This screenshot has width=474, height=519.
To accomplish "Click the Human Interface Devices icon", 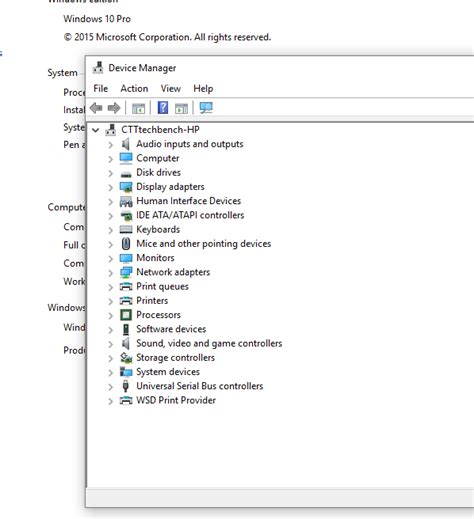I will tap(126, 201).
